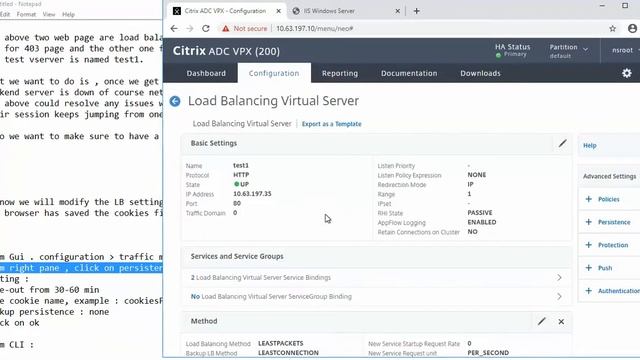Image resolution: width=640 pixels, height=360 pixels.
Task: Open the Notepad View menu
Action: tap(49, 14)
